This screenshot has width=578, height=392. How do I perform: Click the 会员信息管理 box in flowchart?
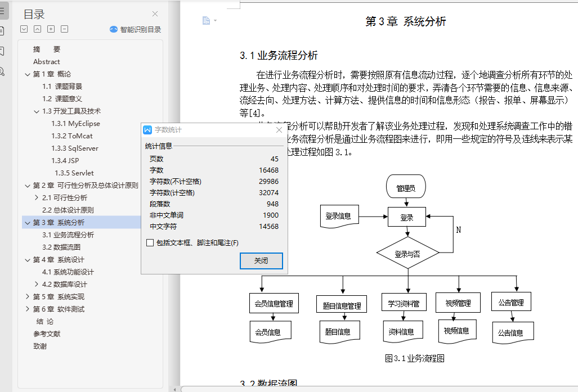274,303
